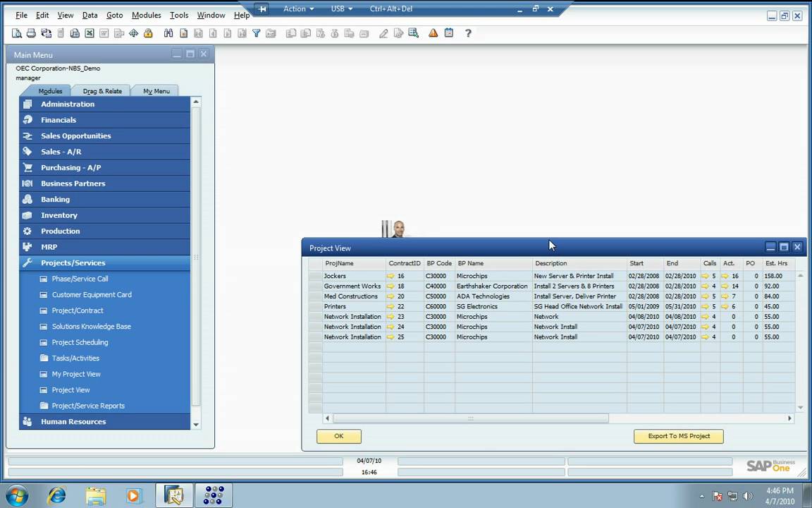Expand the Financials module

pos(104,120)
